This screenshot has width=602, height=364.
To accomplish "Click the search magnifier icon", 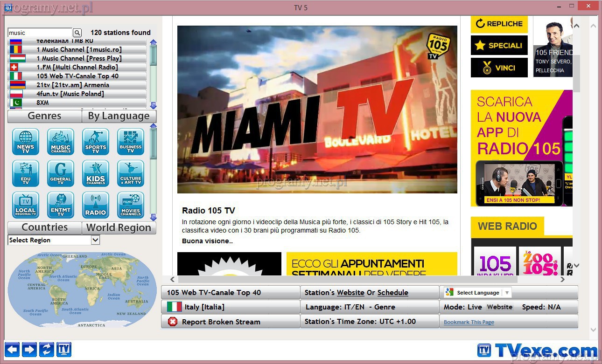I will 77,33.
